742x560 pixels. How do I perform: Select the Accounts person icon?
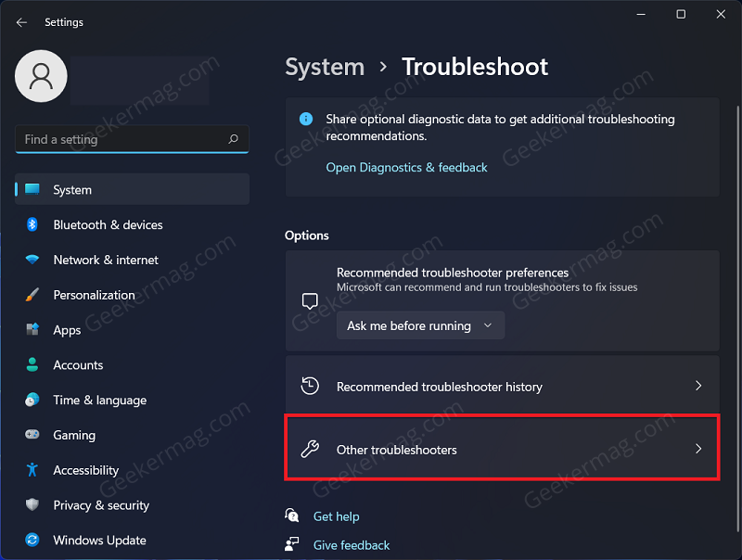(x=32, y=364)
